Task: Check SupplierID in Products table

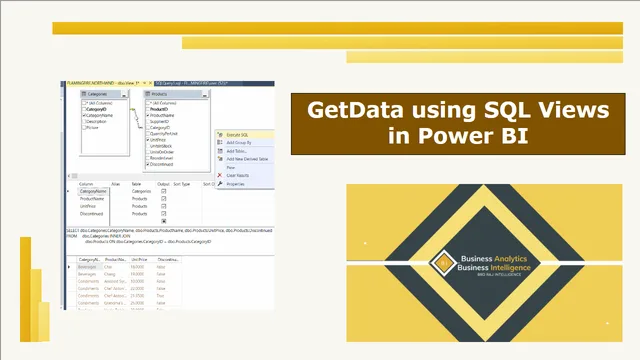Action: coord(148,122)
